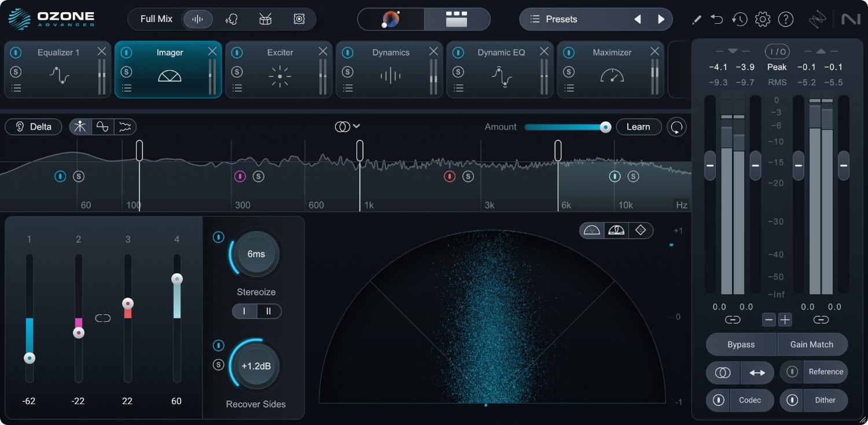Click the Amount slider handle
Viewport: 868px width, 425px height.
(605, 127)
